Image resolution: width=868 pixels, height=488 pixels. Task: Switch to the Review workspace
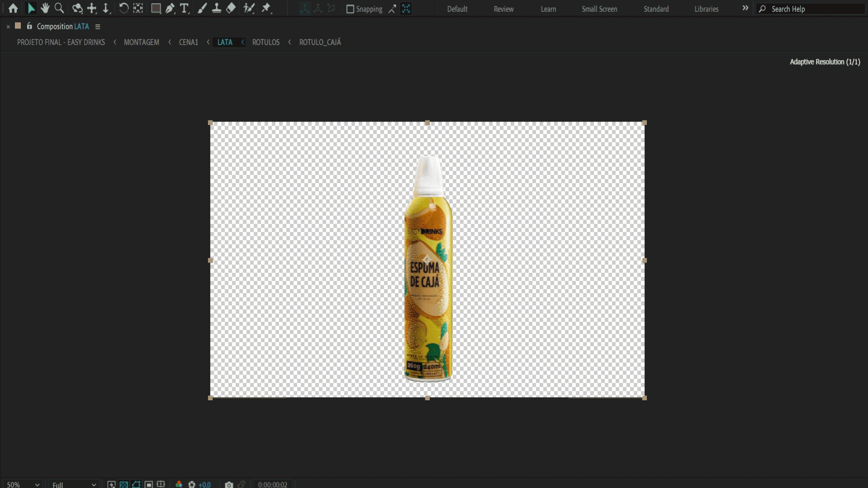[504, 9]
